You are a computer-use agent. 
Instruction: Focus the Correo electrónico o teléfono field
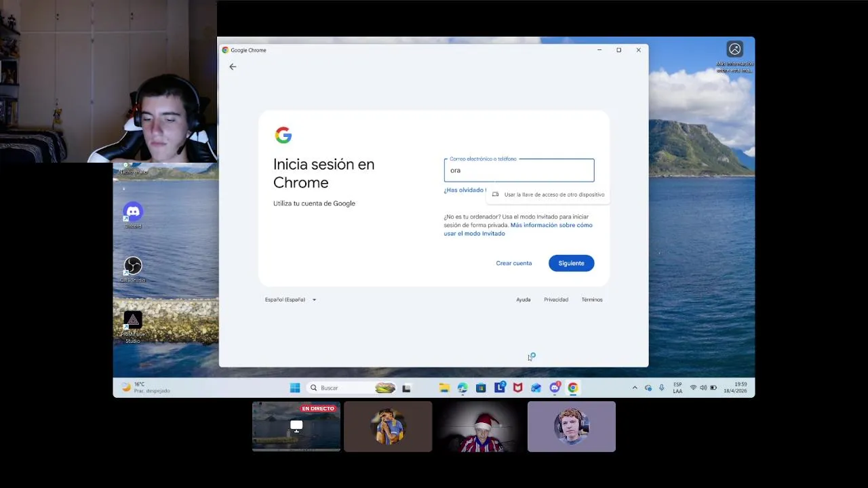519,170
